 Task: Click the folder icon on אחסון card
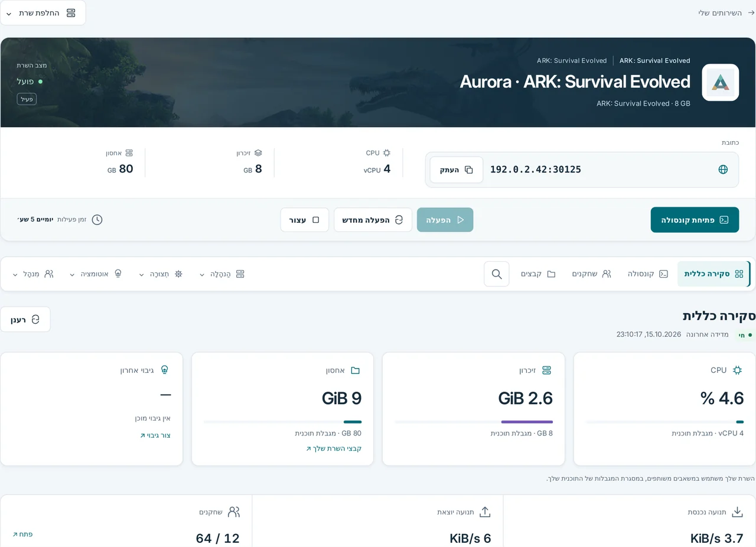click(x=356, y=370)
